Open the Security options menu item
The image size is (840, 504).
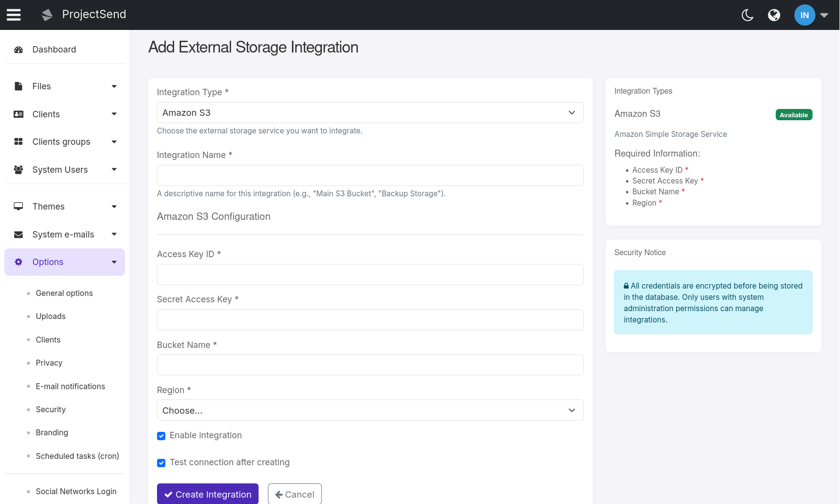[51, 409]
